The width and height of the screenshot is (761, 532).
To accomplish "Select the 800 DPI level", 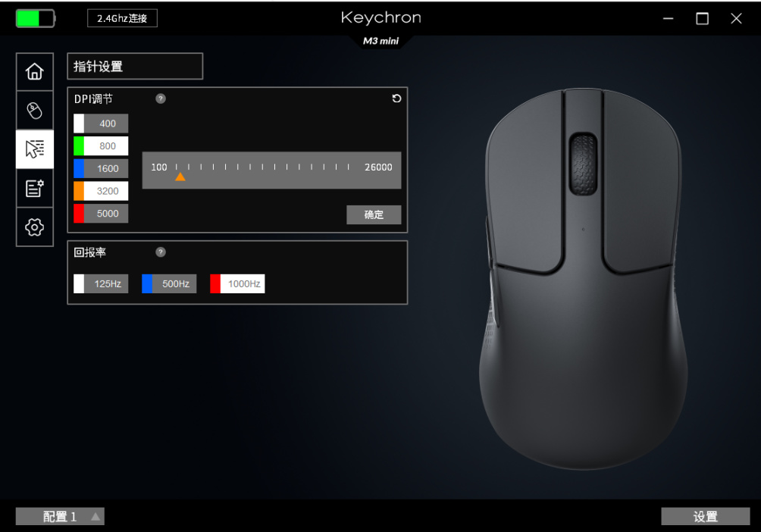I will click(101, 146).
